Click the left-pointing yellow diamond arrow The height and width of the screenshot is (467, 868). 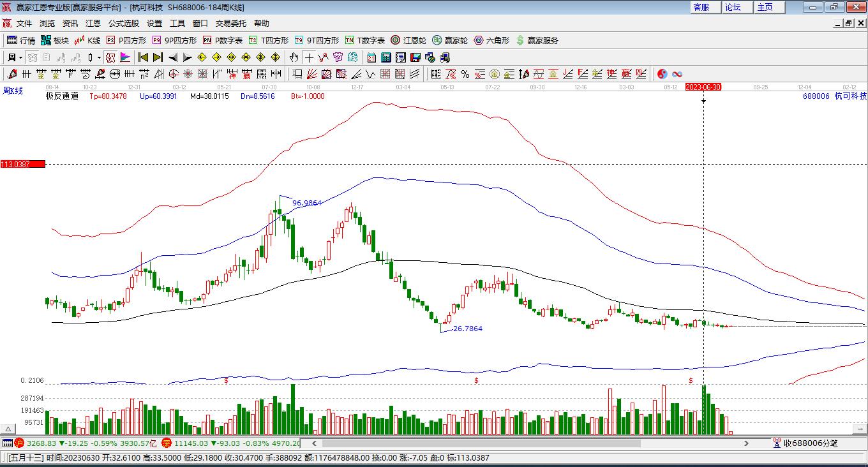pyautogui.click(x=202, y=57)
